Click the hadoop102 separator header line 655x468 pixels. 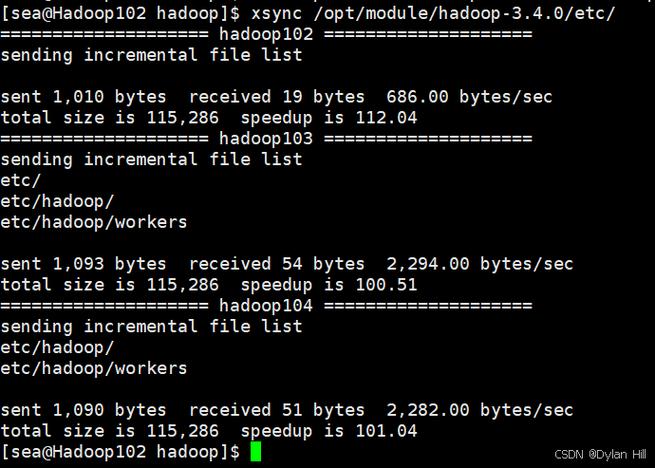[x=266, y=34]
